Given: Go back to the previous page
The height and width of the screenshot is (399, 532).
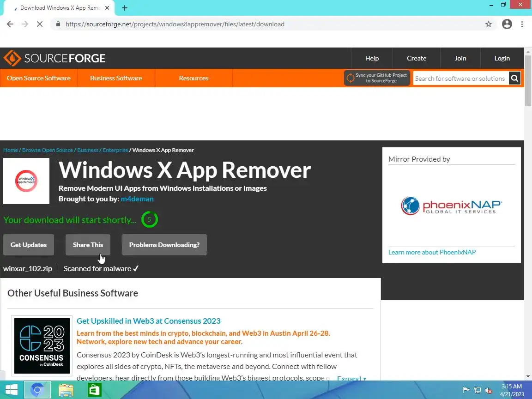Looking at the screenshot, I should (10, 24).
